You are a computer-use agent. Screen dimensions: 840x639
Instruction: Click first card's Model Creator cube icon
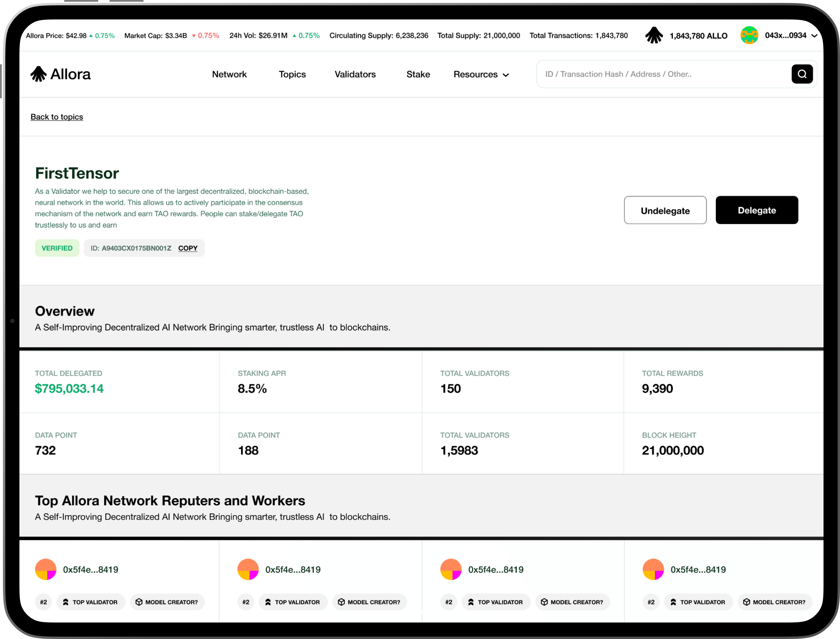139,602
